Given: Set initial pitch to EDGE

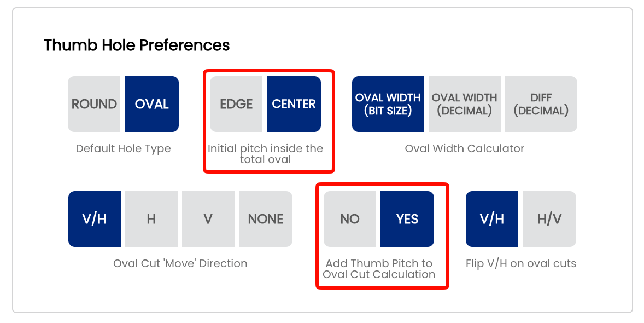Looking at the screenshot, I should point(236,104).
